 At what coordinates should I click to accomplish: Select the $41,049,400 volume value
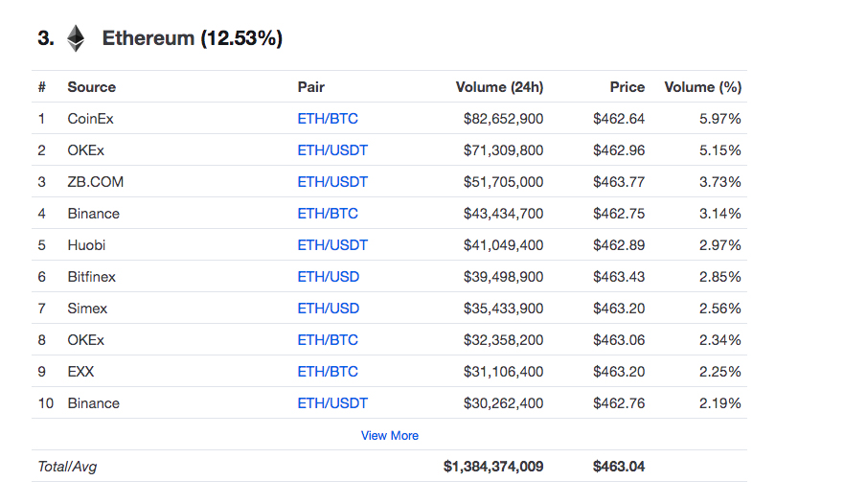pos(503,245)
